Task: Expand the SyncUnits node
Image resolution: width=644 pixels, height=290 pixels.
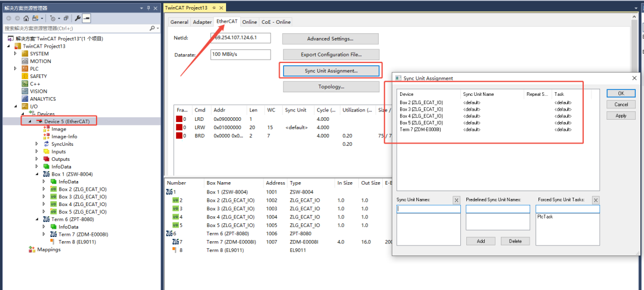Action: pos(37,144)
